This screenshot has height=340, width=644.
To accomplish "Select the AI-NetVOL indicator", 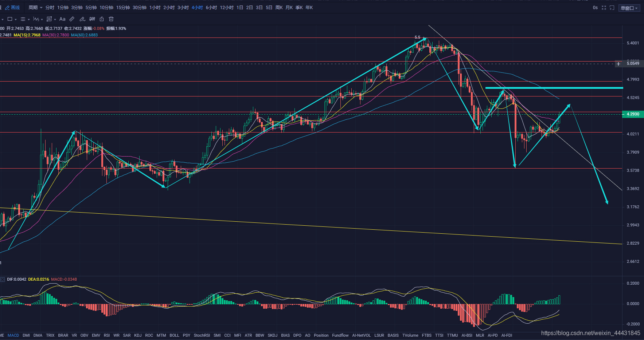I will (362, 335).
